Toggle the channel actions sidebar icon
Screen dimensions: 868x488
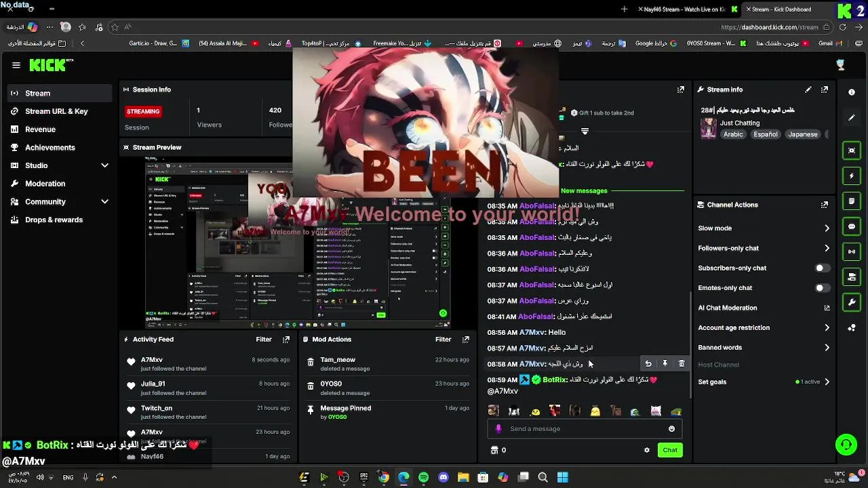(852, 277)
